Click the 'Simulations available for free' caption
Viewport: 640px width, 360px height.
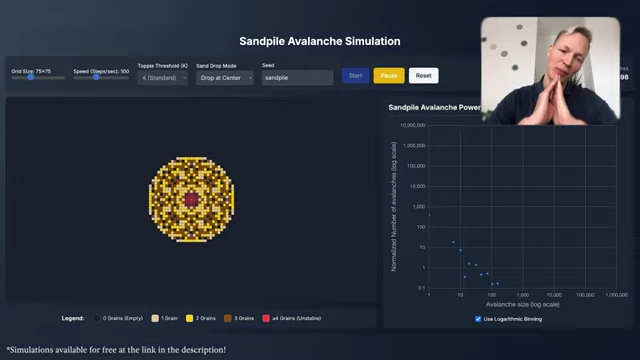click(x=116, y=350)
